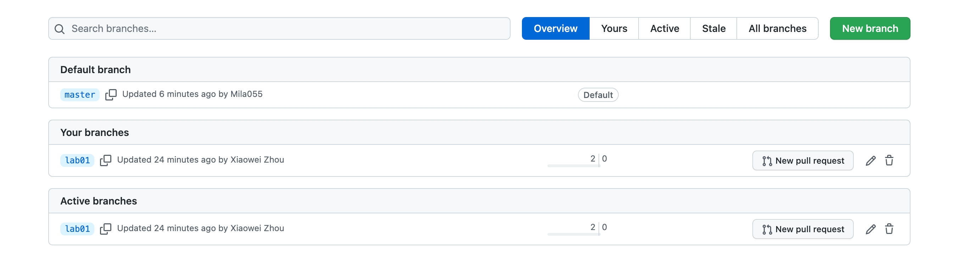Copy the master branch name
This screenshot has height=262, width=980.
[x=111, y=94]
